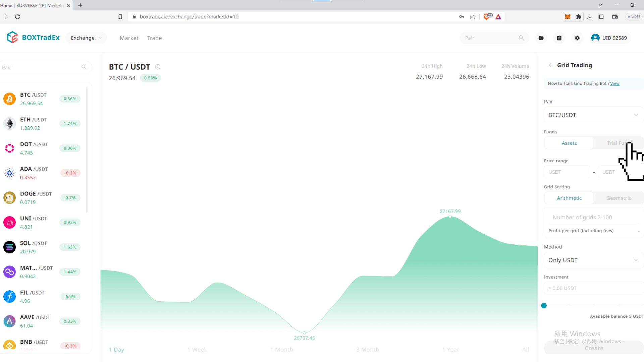644x362 pixels.
Task: Select the Assets funds option
Action: click(569, 143)
